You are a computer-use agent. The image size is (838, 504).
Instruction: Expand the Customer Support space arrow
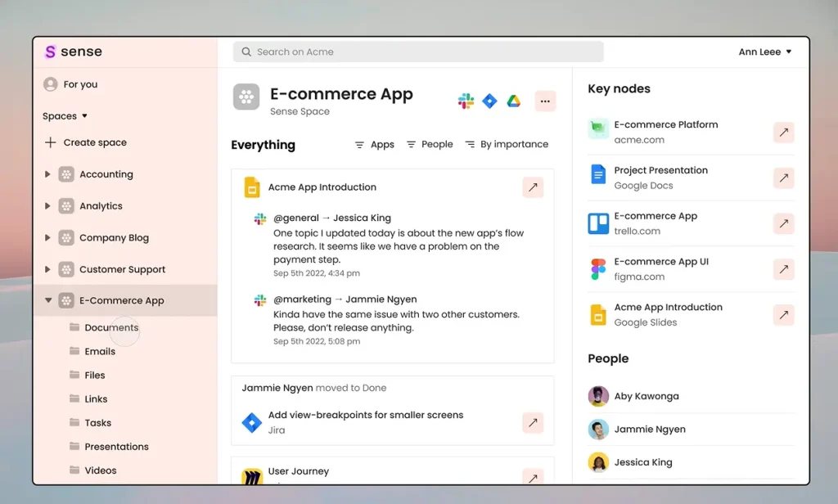tap(47, 269)
